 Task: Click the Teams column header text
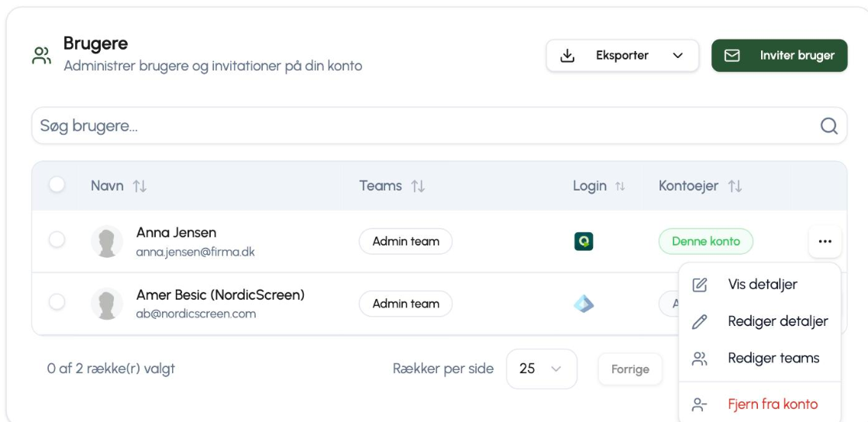(x=381, y=186)
